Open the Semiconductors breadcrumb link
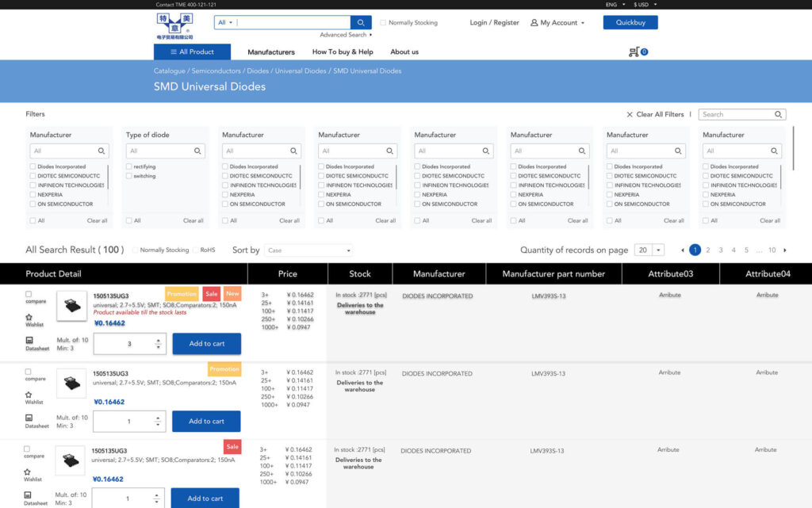 click(x=216, y=71)
